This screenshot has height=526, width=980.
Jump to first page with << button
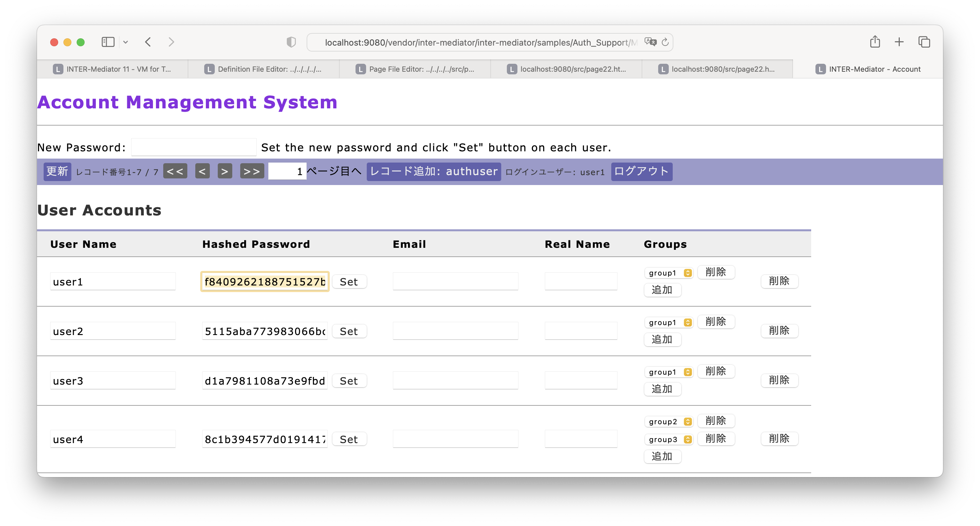[175, 171]
